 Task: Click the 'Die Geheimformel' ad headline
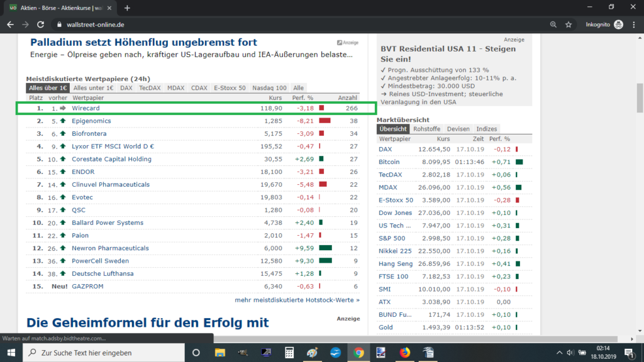pyautogui.click(x=147, y=322)
